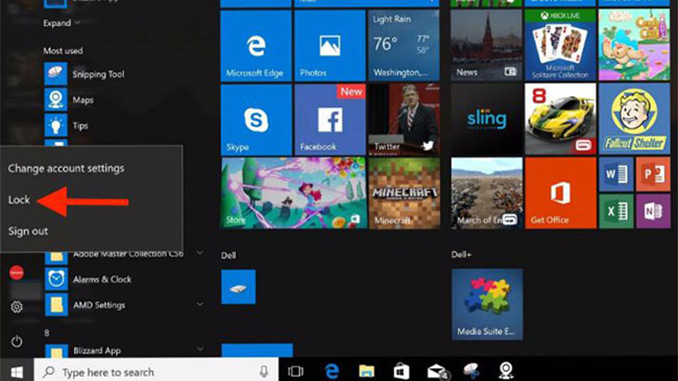Jump to letter B app list header

tap(47, 333)
